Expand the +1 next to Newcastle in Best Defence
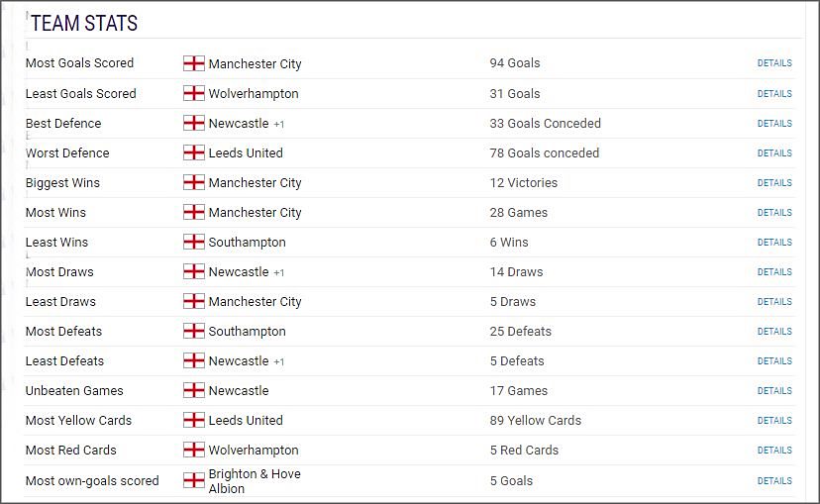 [x=278, y=125]
